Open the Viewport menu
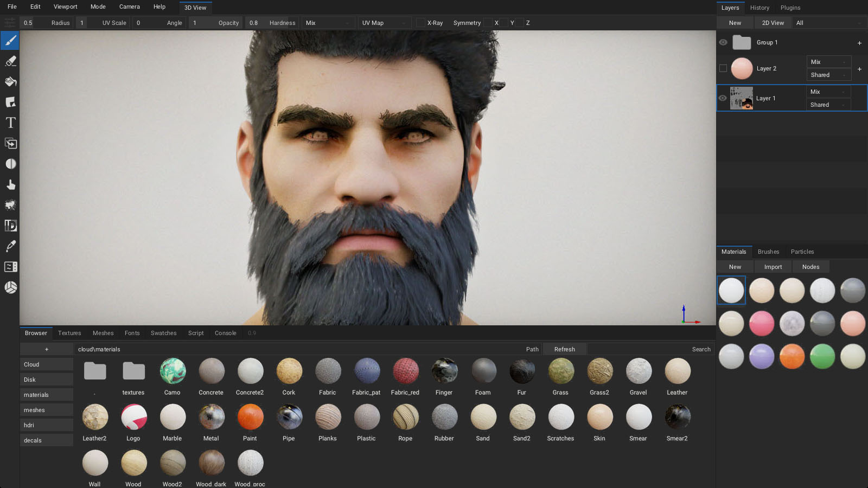 coord(65,7)
